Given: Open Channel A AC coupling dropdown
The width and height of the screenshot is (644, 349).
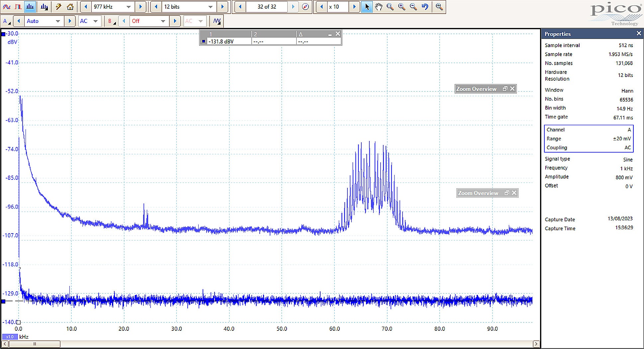Looking at the screenshot, I should (x=96, y=21).
